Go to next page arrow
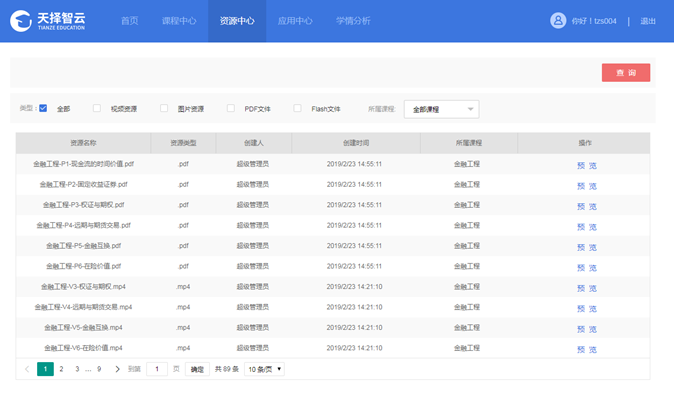 click(117, 369)
